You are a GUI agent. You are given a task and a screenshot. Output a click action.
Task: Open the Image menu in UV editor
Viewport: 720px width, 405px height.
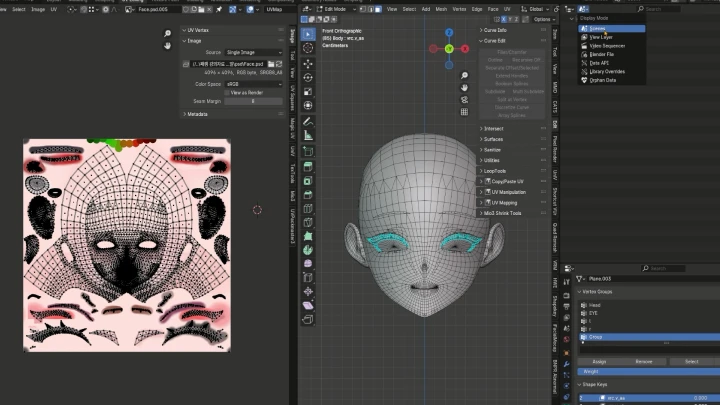click(38, 9)
